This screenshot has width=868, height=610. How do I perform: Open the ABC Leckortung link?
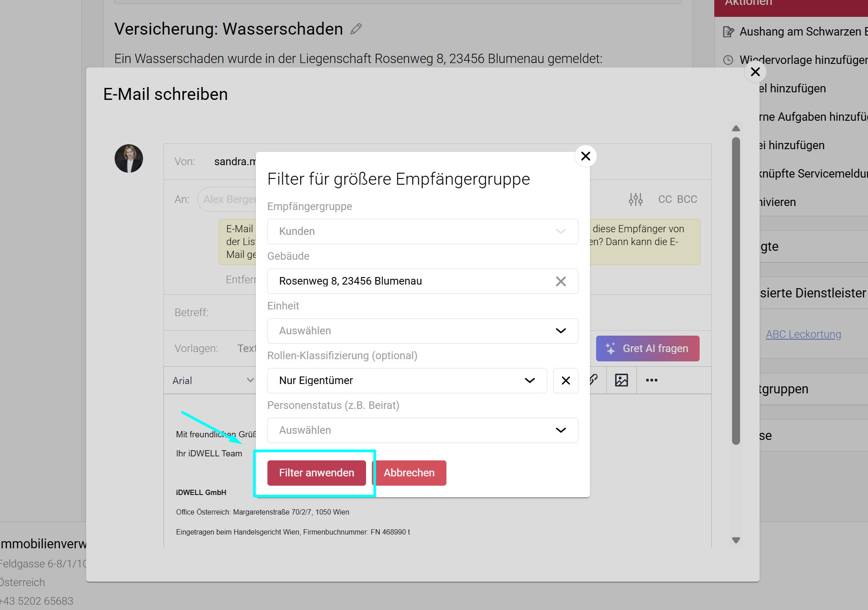(x=803, y=334)
